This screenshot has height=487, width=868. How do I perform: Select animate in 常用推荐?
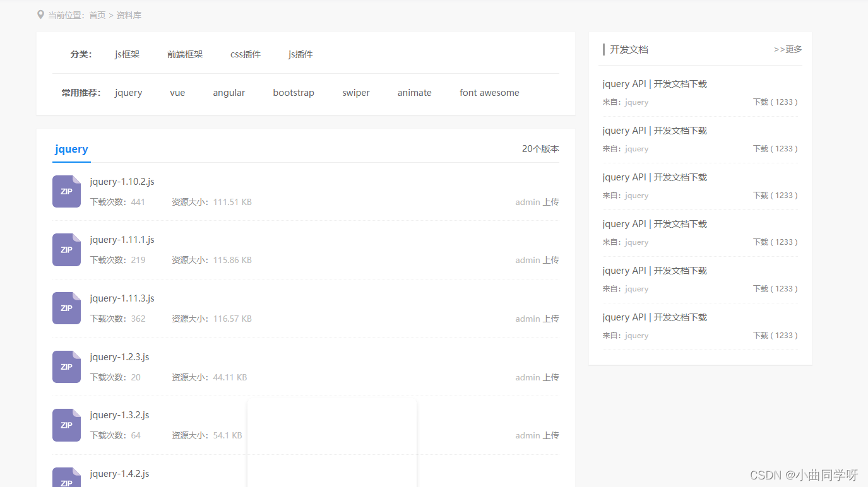tap(415, 93)
